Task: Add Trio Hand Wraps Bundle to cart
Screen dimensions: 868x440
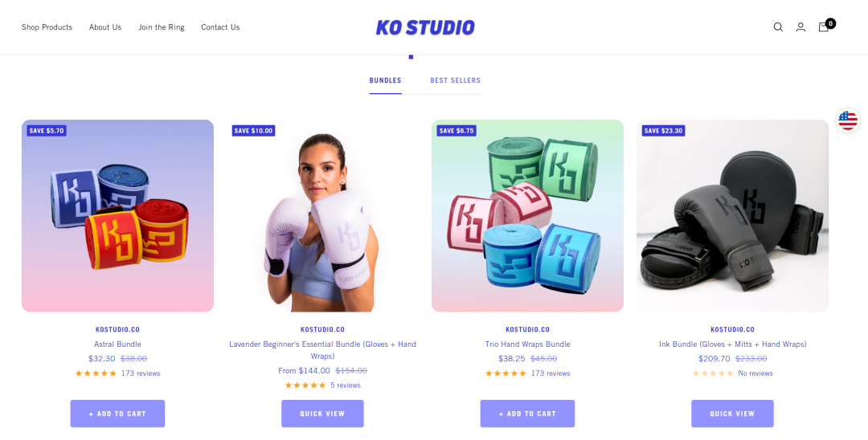Action: coord(527,414)
